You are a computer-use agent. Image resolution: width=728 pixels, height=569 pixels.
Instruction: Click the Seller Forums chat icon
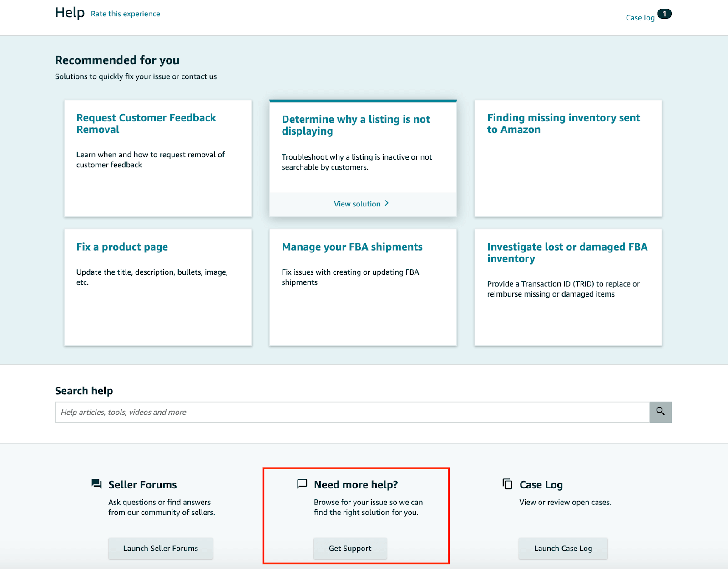96,484
